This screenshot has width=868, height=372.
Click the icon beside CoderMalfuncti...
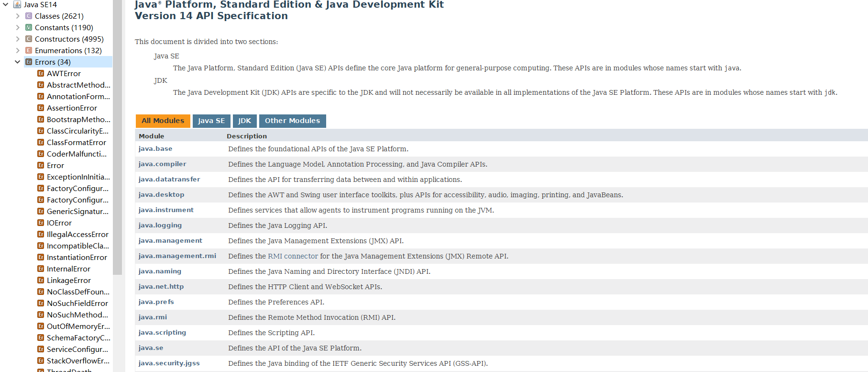(x=41, y=154)
